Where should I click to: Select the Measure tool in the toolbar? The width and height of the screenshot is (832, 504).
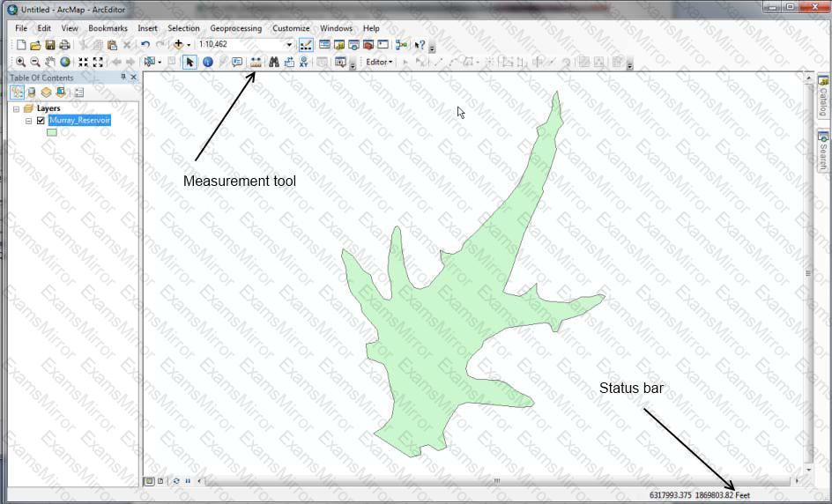click(256, 63)
